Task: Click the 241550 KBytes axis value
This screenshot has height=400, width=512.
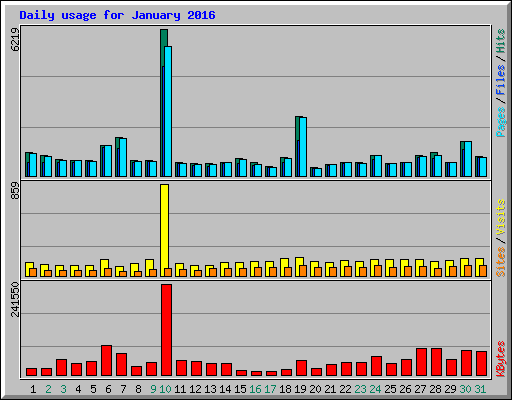Action: pyautogui.click(x=15, y=299)
